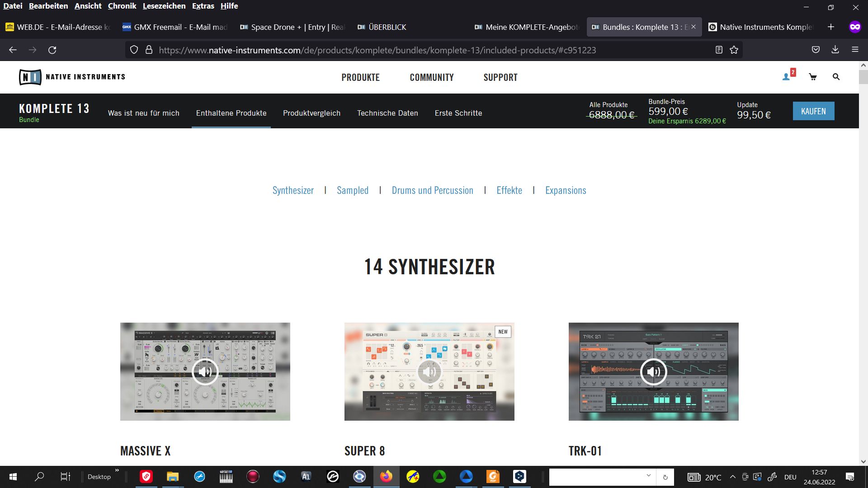Image resolution: width=868 pixels, height=488 pixels.
Task: Open the taskbar address dropdown arrow
Action: [x=649, y=476]
